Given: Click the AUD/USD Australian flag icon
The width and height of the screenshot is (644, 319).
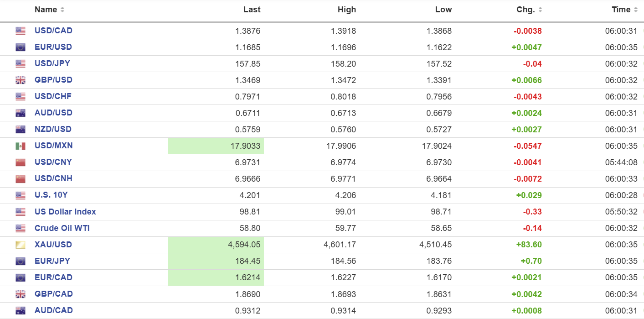Looking at the screenshot, I should point(21,113).
